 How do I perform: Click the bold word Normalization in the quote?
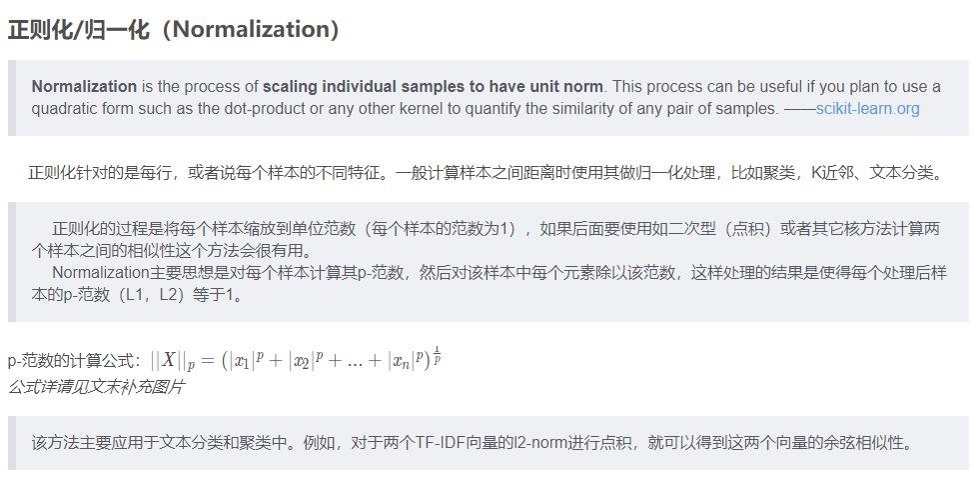pos(84,86)
